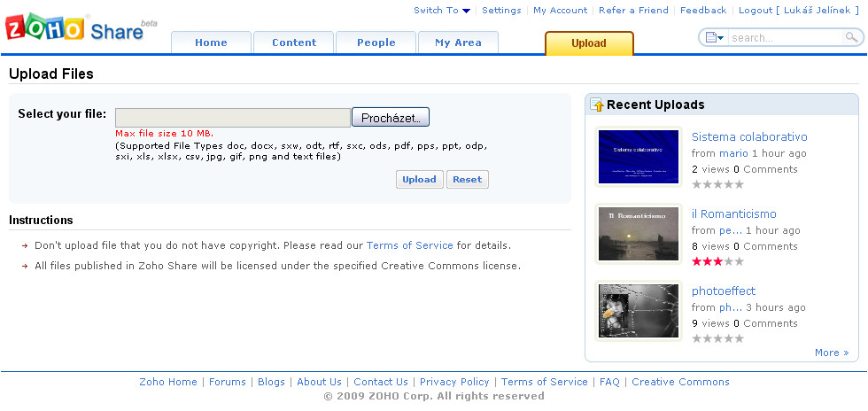The width and height of the screenshot is (868, 411).
Task: Click the Upload submit button
Action: point(419,179)
